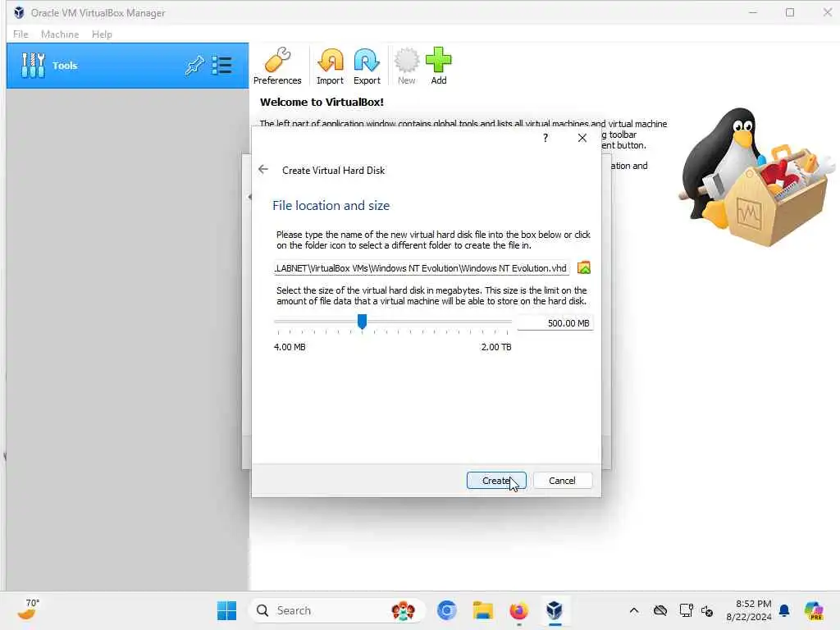The width and height of the screenshot is (840, 630).
Task: Open the Windows Start menu
Action: (226, 610)
